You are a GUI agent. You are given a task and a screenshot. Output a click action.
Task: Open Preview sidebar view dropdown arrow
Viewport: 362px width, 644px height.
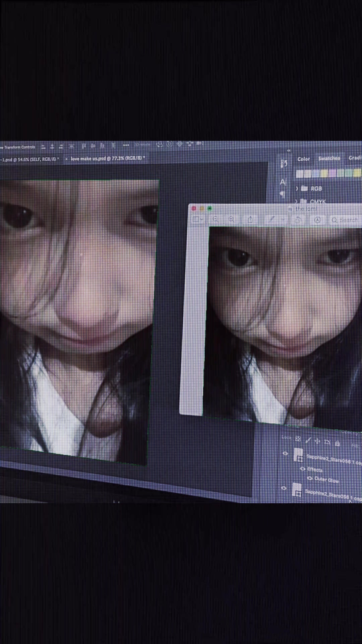[202, 219]
